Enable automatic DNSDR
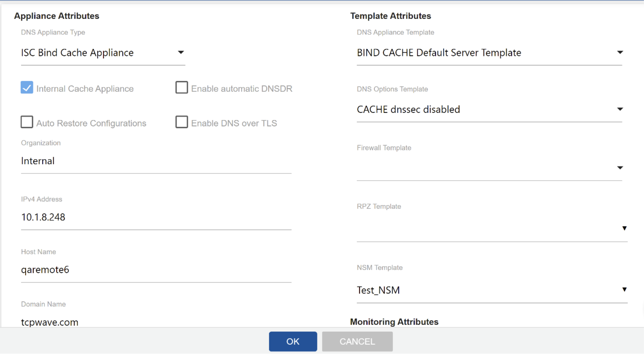Viewport: 644px width, 354px height. click(182, 87)
